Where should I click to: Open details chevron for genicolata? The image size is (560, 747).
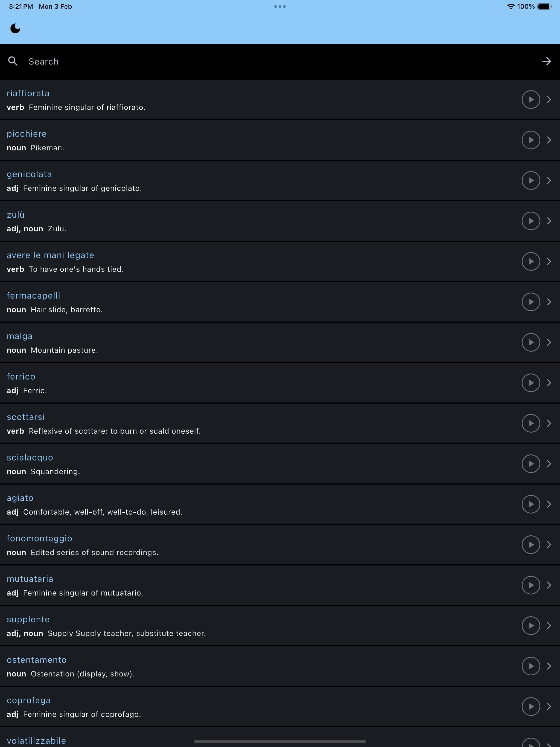[x=549, y=181]
